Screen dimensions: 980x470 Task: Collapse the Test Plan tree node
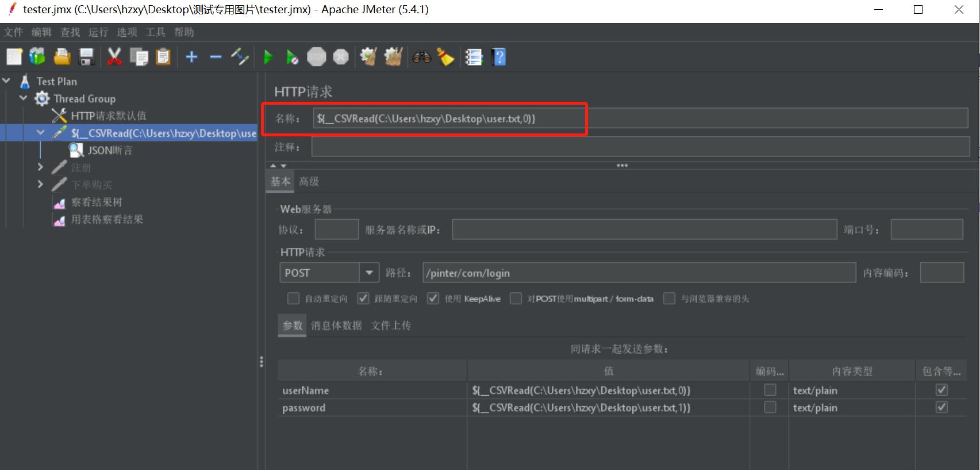click(7, 81)
